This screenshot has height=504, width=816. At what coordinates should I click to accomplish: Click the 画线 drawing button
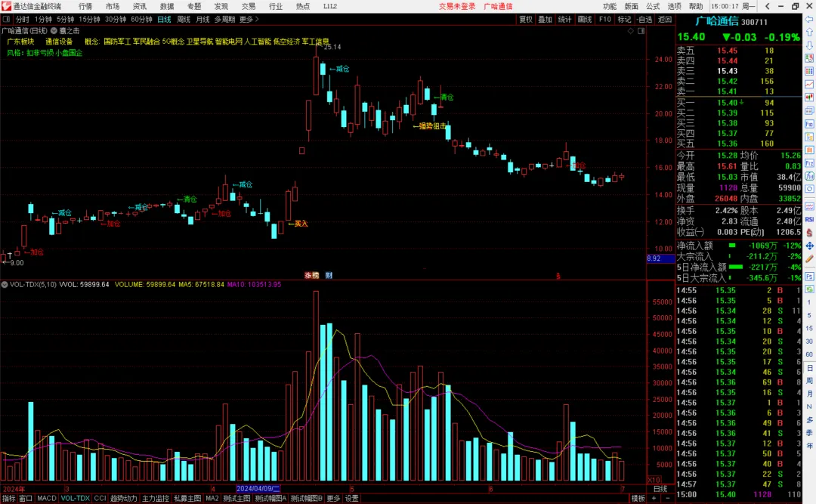[x=585, y=19]
